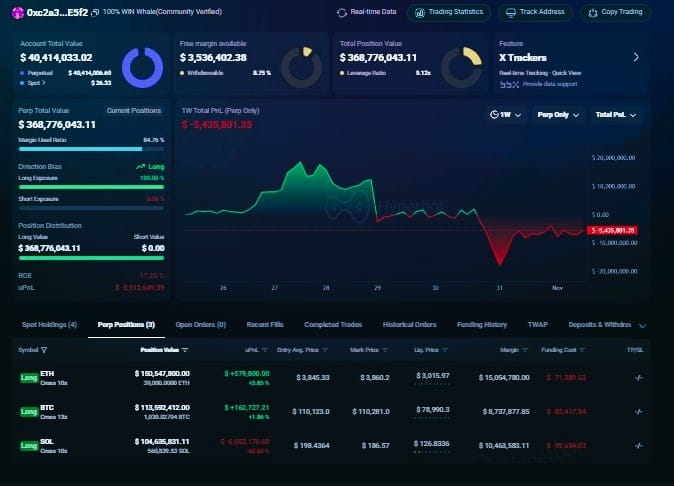
Task: Open the 1W time range dropdown
Action: pyautogui.click(x=506, y=115)
